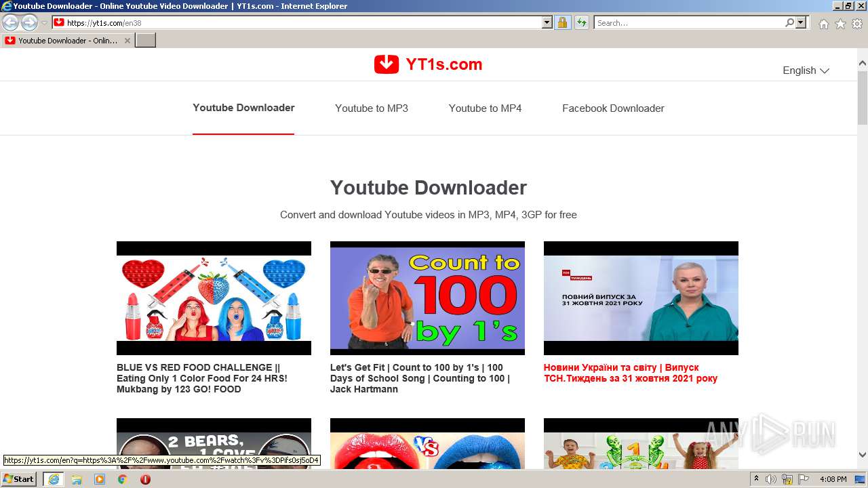Click BLUE VS RED FOOD CHALLENGE title link
The height and width of the screenshot is (488, 868).
click(x=202, y=378)
